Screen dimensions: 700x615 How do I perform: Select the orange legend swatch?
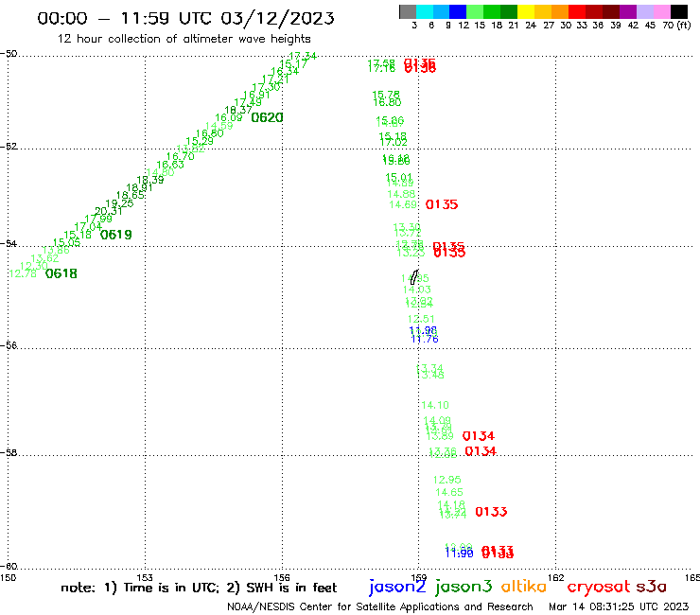560,11
